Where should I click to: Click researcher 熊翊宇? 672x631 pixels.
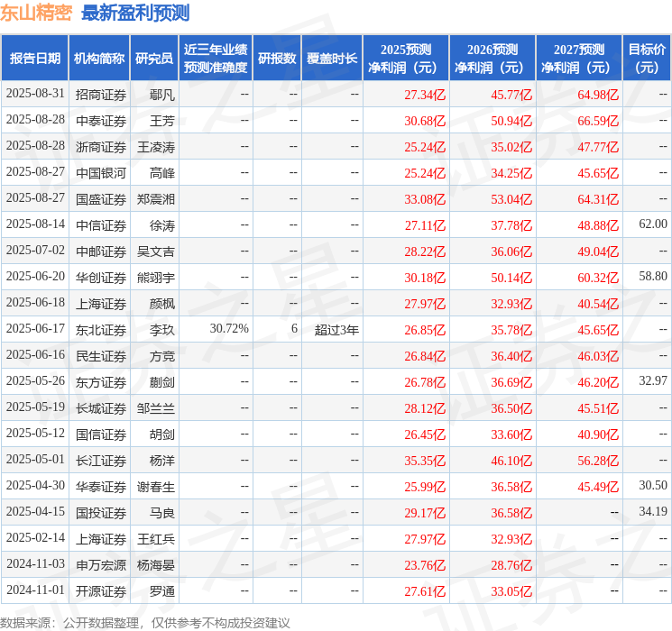coord(156,278)
